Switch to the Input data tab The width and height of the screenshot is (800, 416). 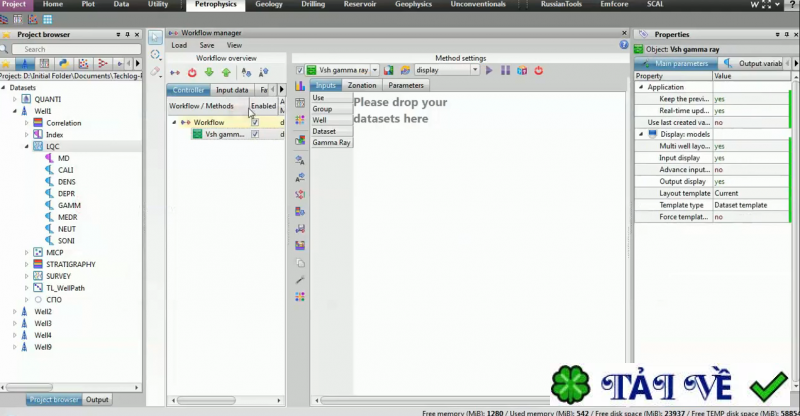(x=232, y=90)
